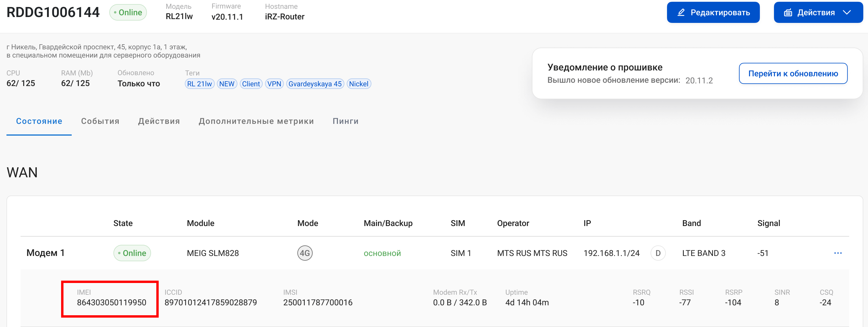Click the ICCID value 89701012417859028879
868x327 pixels.
point(211,302)
